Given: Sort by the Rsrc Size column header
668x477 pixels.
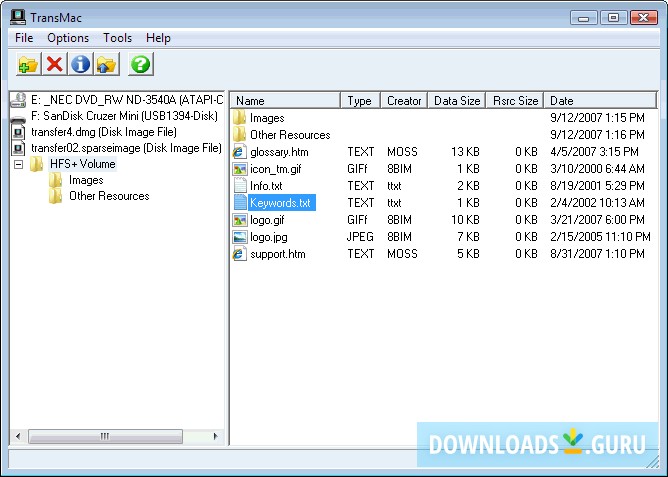Looking at the screenshot, I should pyautogui.click(x=515, y=101).
